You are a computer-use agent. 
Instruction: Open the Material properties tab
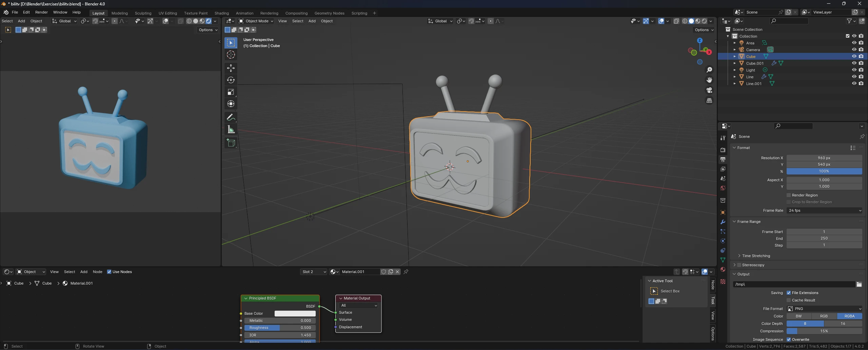(x=723, y=269)
